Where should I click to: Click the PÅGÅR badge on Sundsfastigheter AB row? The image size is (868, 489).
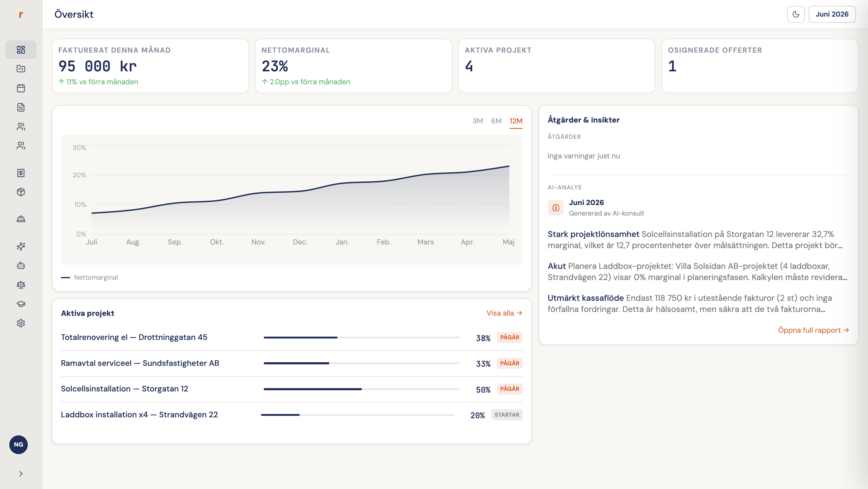pyautogui.click(x=509, y=363)
